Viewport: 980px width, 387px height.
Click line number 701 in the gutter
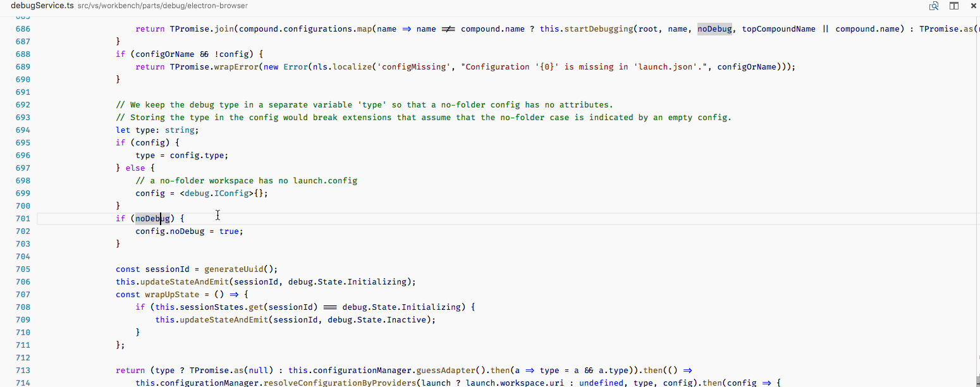tap(23, 219)
